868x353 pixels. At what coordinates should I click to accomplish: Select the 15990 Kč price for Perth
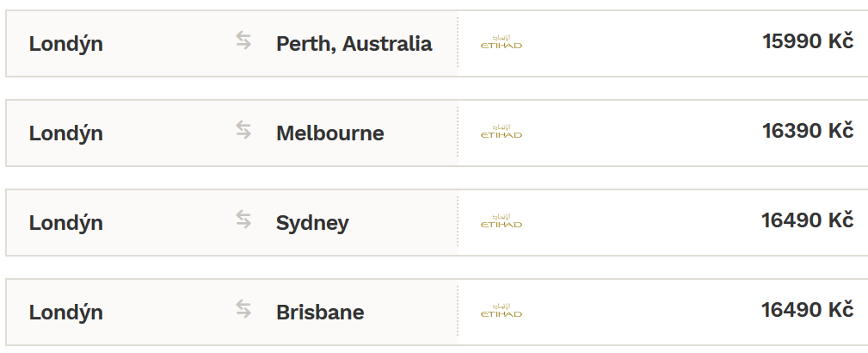(809, 41)
